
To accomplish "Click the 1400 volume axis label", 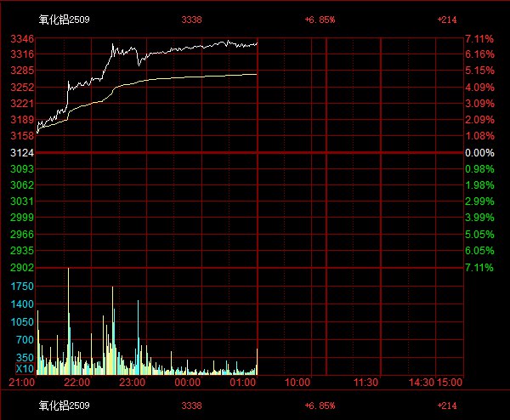I will coord(22,304).
